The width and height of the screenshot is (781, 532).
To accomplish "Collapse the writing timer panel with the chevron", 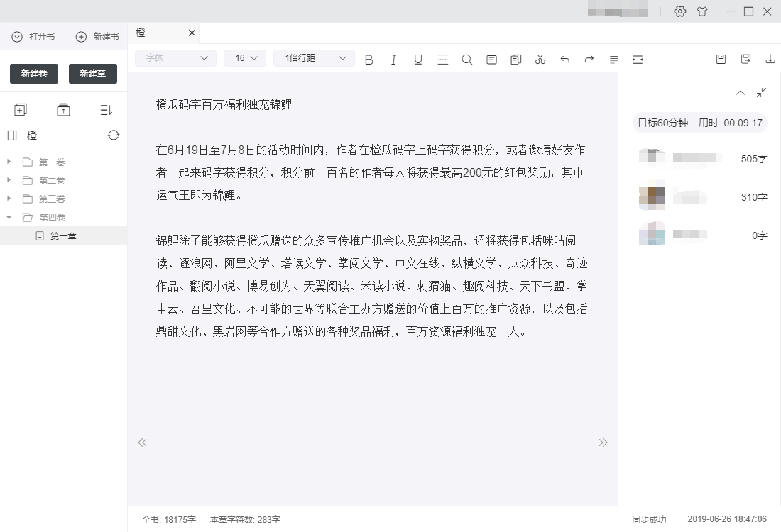I will pyautogui.click(x=740, y=93).
